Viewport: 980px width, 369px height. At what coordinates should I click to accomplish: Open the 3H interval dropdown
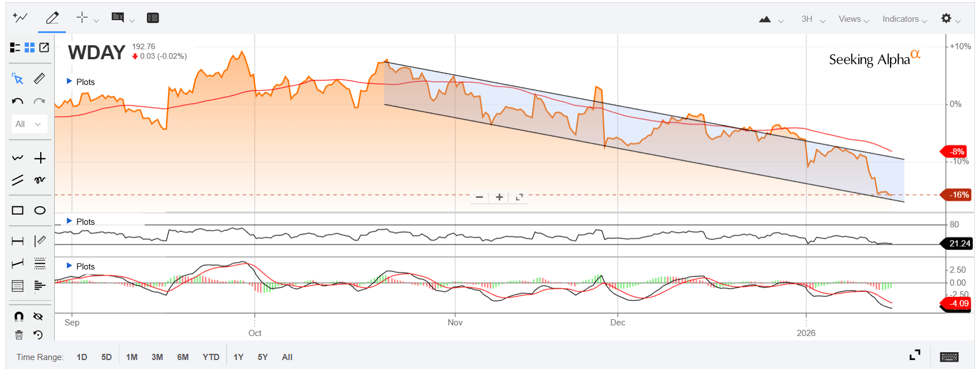pyautogui.click(x=813, y=19)
